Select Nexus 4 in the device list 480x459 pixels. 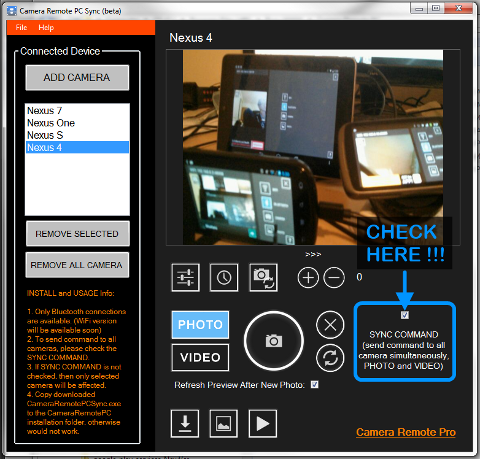point(77,147)
